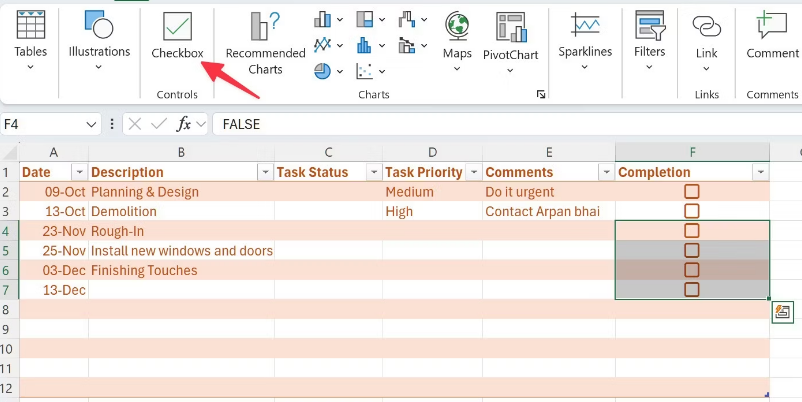The height and width of the screenshot is (402, 802).
Task: Insert a waterfall or stock chart
Action: pyautogui.click(x=407, y=19)
